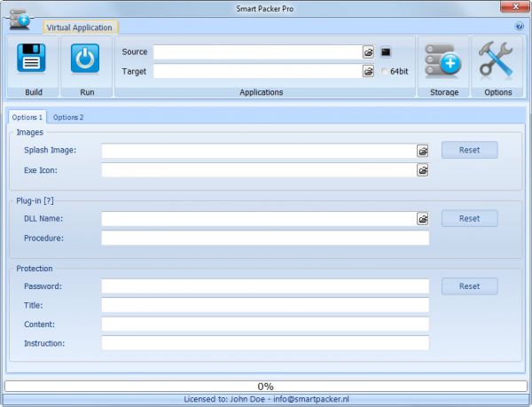Click the Run power icon
The height and width of the screenshot is (407, 532).
pos(85,58)
